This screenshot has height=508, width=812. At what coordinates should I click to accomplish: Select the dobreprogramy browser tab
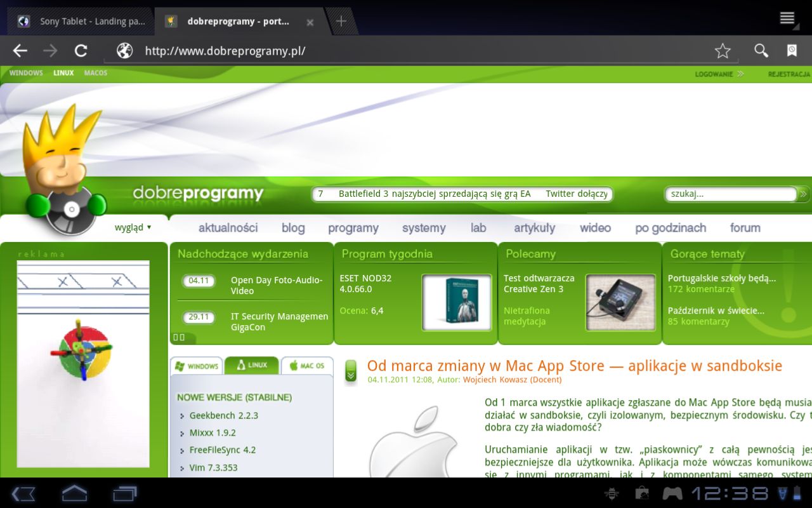pos(240,21)
